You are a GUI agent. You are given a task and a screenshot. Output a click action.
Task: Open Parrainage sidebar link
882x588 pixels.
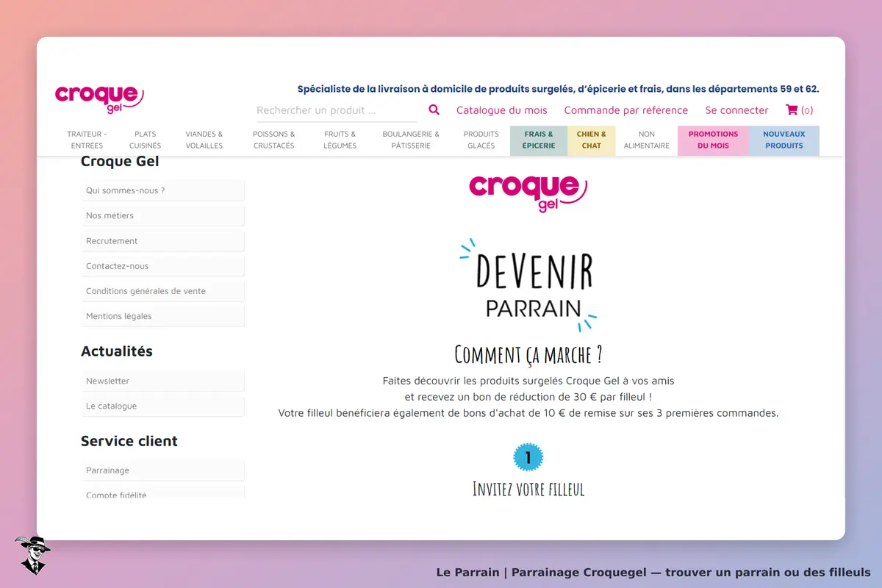(x=162, y=470)
